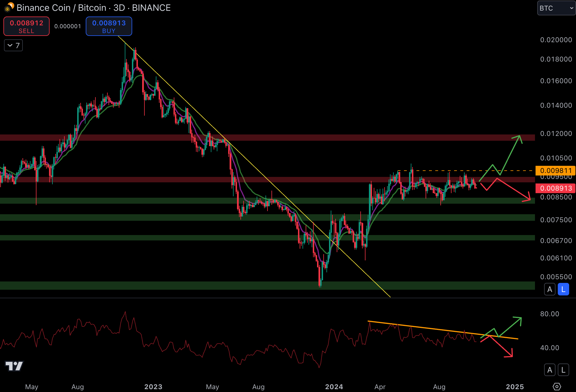576x392 pixels.
Task: Toggle auto scale on RSI pane
Action: (x=550, y=370)
